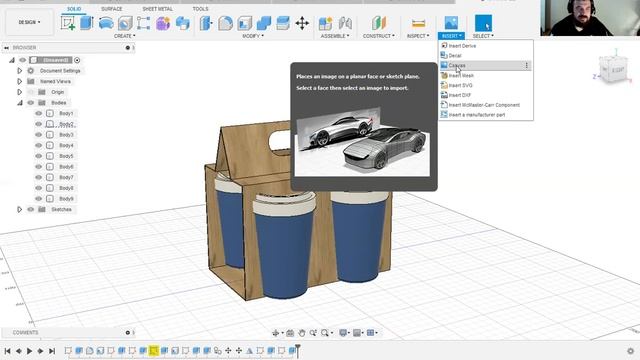Toggle visibility of the Bodies folder
640x360 pixels.
[x=31, y=103]
